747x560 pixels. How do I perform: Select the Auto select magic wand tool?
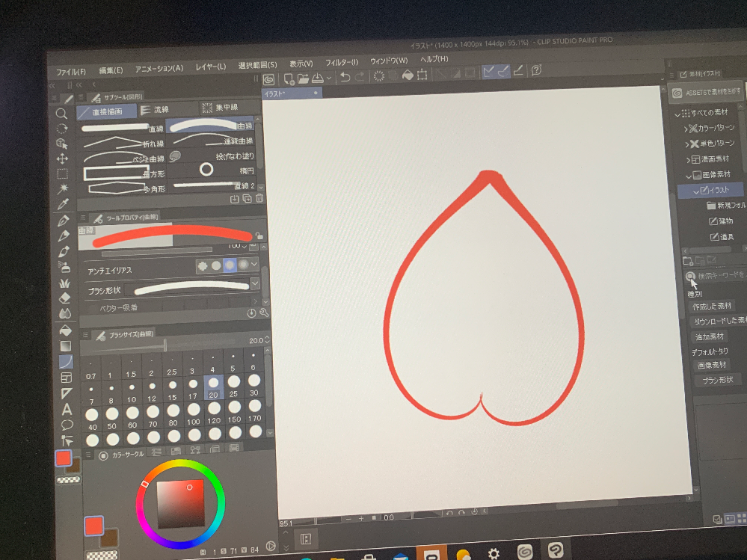coord(62,188)
